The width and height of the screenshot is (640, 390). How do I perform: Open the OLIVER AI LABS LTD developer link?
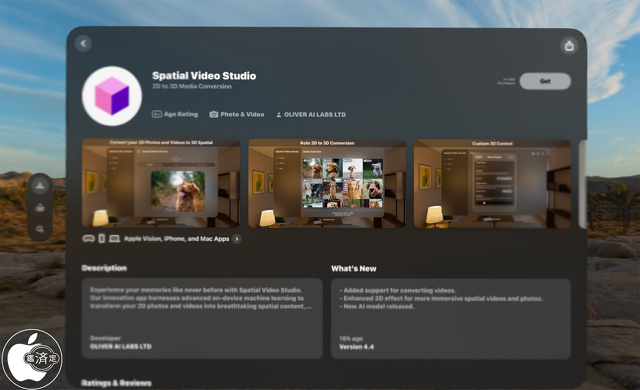(311, 115)
